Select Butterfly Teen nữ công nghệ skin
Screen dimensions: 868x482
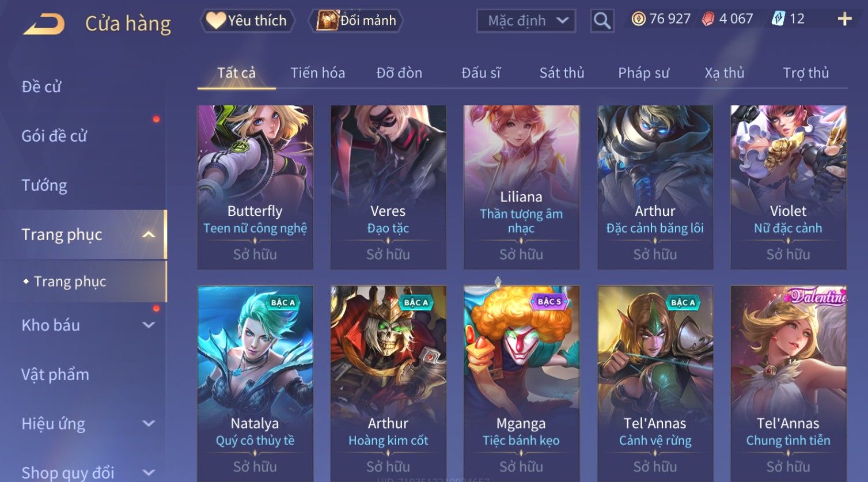(x=255, y=187)
